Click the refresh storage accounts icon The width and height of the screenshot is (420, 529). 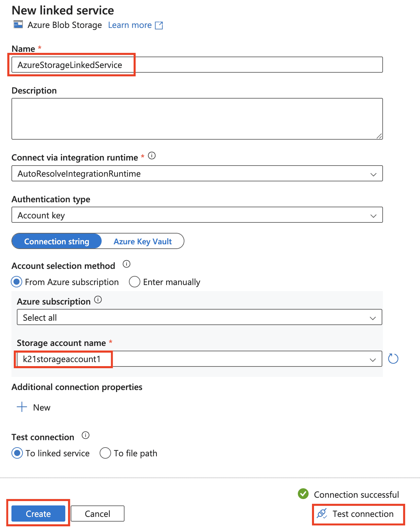[x=393, y=359]
